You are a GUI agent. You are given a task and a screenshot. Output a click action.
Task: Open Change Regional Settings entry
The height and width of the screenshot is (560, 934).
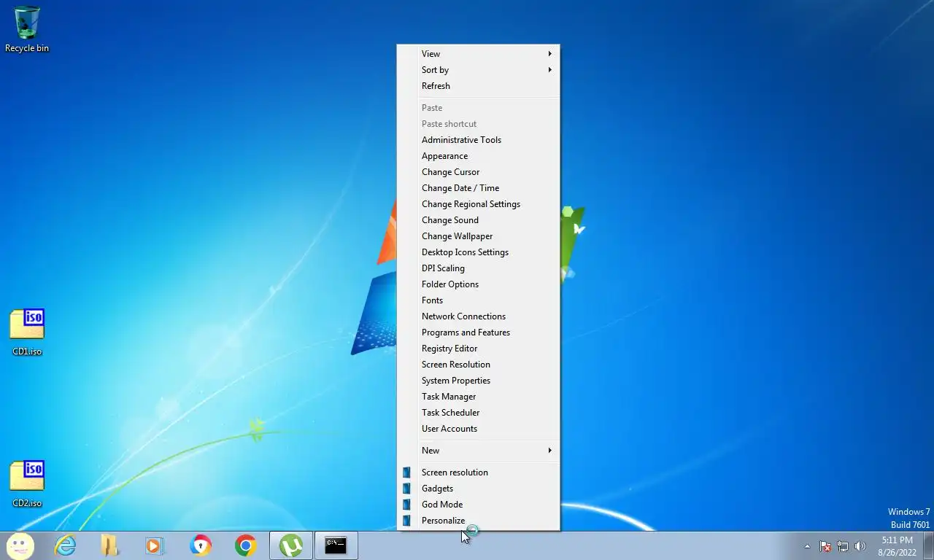click(478, 204)
